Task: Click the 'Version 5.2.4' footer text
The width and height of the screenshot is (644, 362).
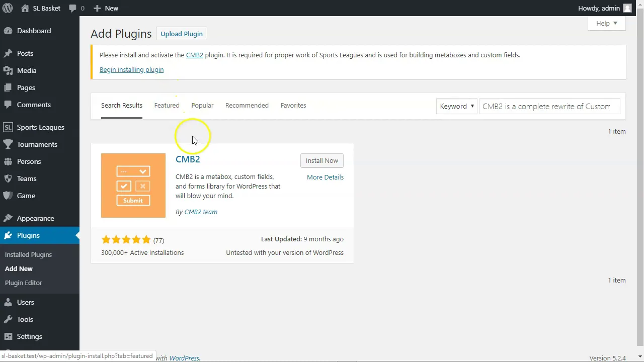Action: (608, 358)
